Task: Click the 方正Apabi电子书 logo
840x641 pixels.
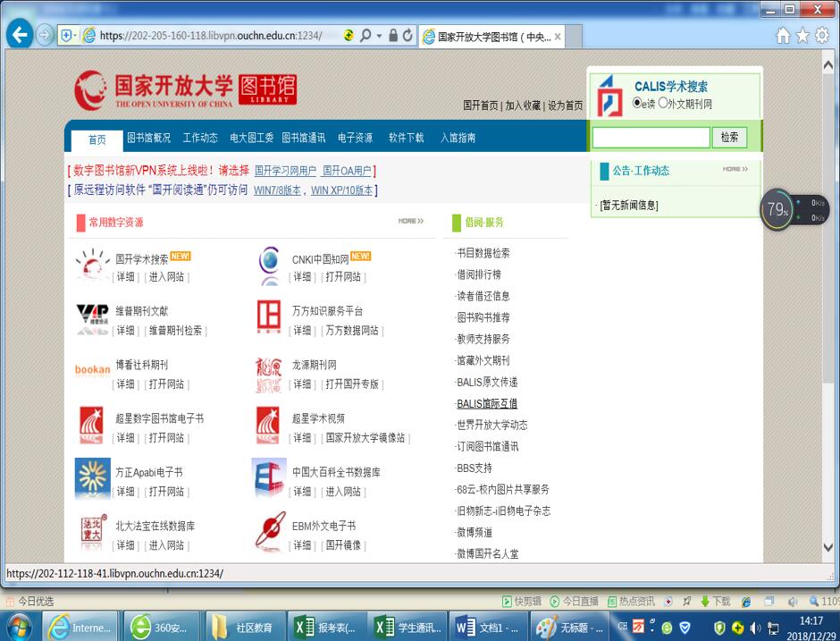Action: tap(93, 477)
